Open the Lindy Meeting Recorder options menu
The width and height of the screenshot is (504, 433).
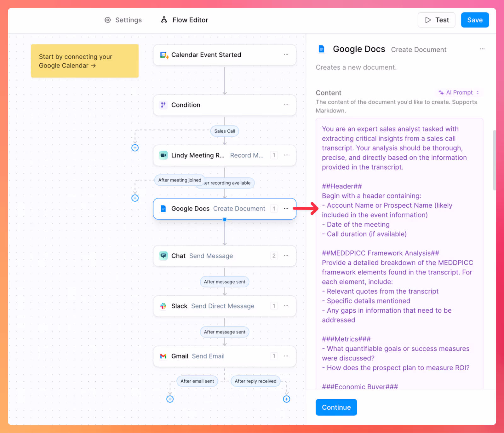click(x=286, y=155)
